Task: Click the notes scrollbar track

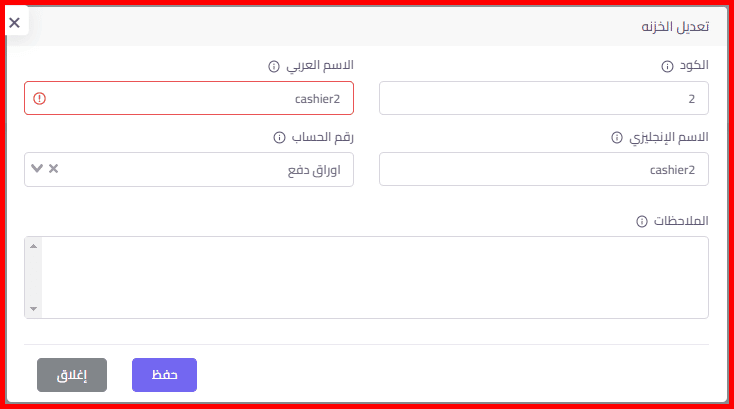Action: coord(33,277)
